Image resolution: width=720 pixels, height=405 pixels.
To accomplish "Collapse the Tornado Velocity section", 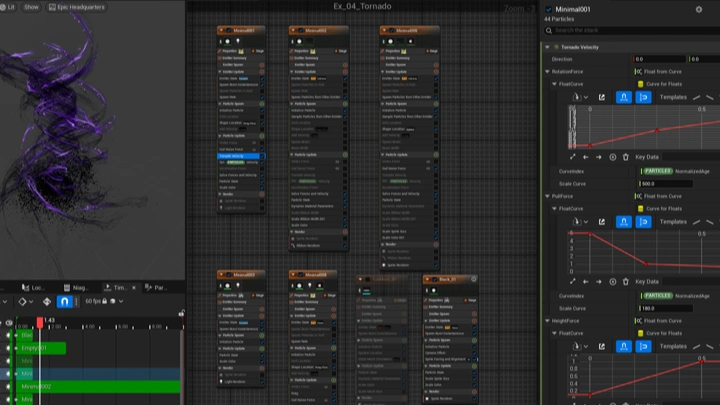I will coord(547,47).
